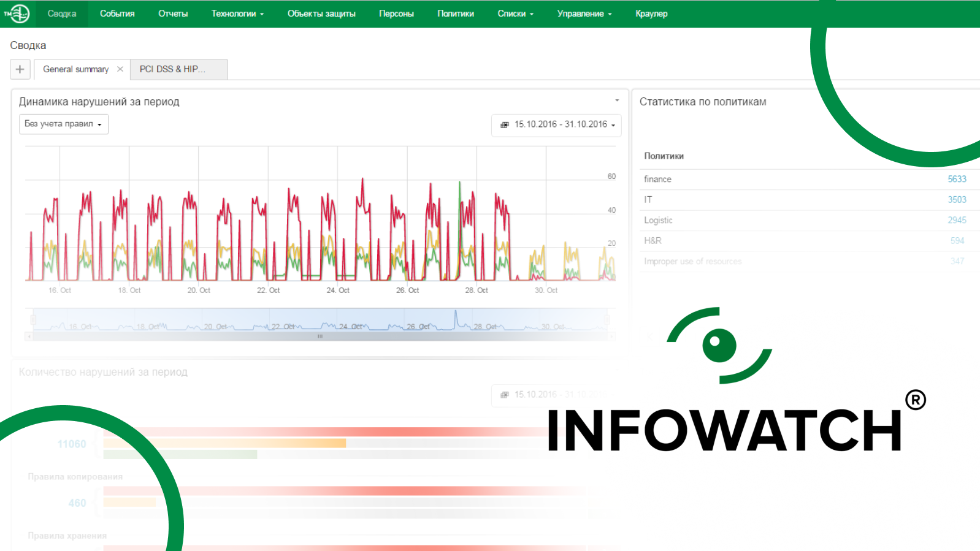Expand the Технологии dropdown menu

[x=237, y=13]
